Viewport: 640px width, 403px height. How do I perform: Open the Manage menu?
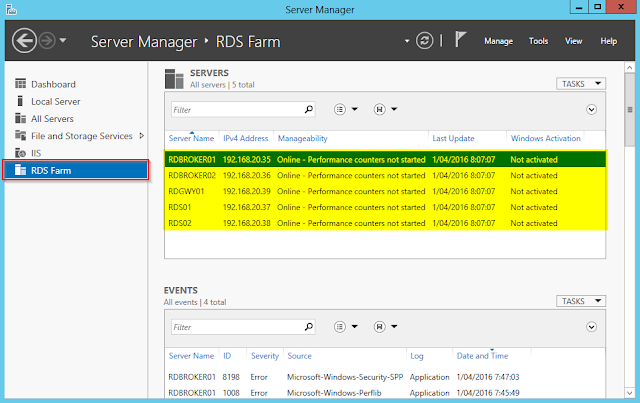[498, 42]
